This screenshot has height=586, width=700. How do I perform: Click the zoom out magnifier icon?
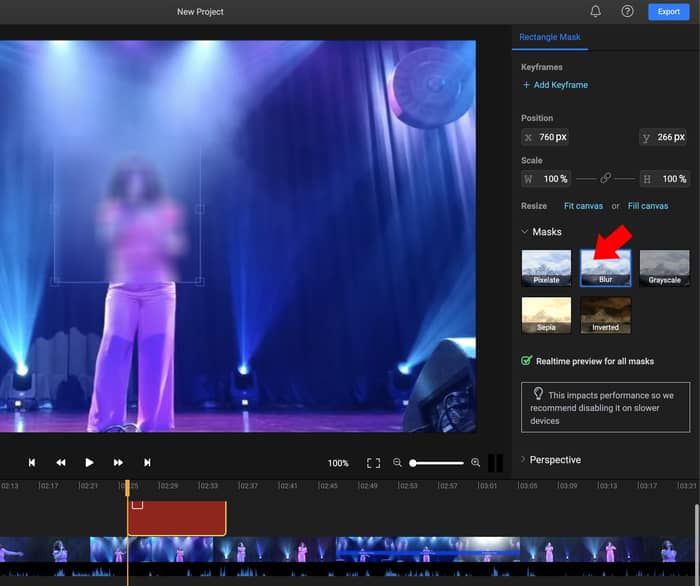397,463
